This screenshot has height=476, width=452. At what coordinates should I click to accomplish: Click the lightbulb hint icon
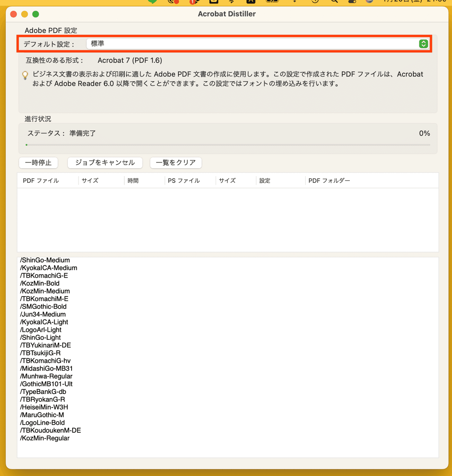tap(25, 75)
